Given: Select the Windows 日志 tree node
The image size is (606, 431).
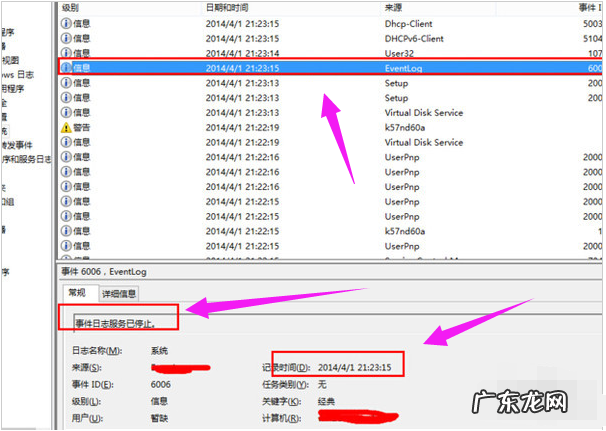Looking at the screenshot, I should point(17,75).
